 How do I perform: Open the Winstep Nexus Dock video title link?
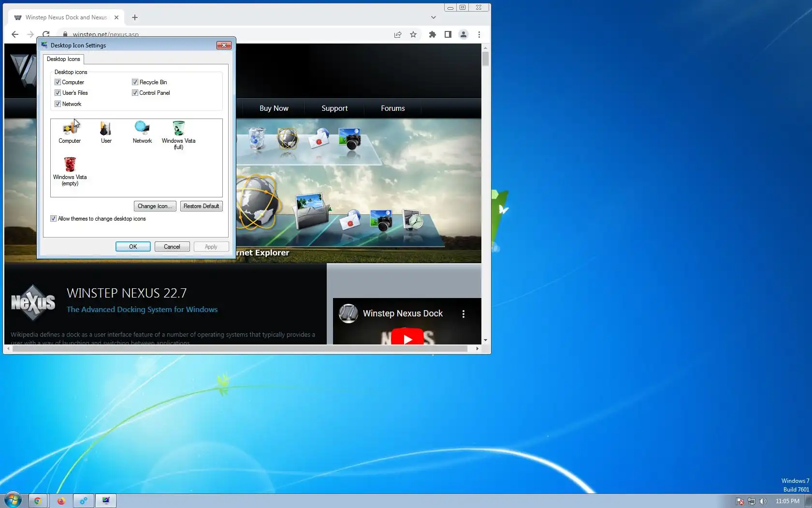click(x=403, y=314)
